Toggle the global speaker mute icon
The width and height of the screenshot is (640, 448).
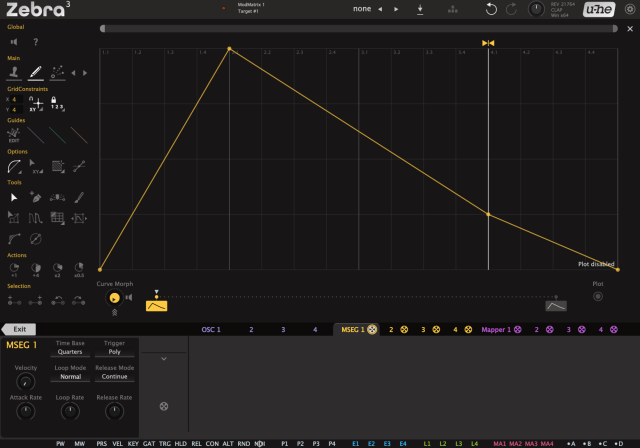pos(14,42)
